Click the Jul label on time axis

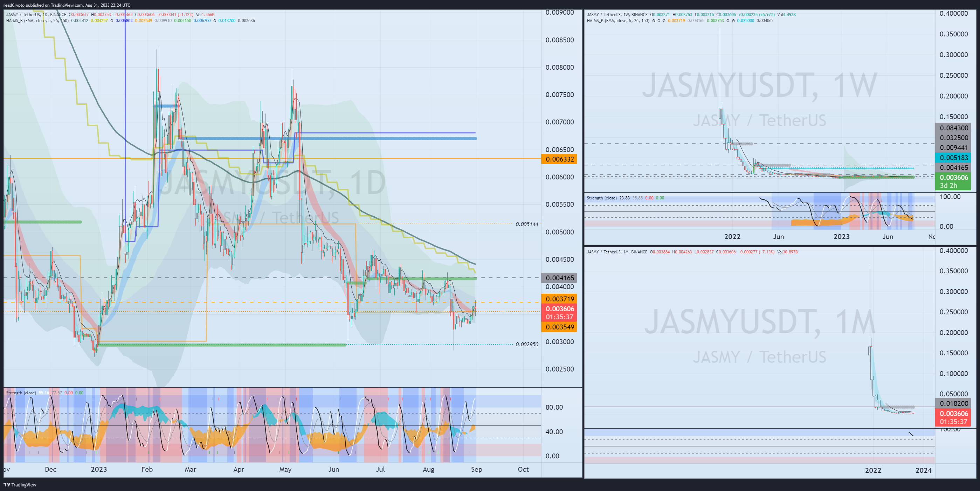[380, 469]
